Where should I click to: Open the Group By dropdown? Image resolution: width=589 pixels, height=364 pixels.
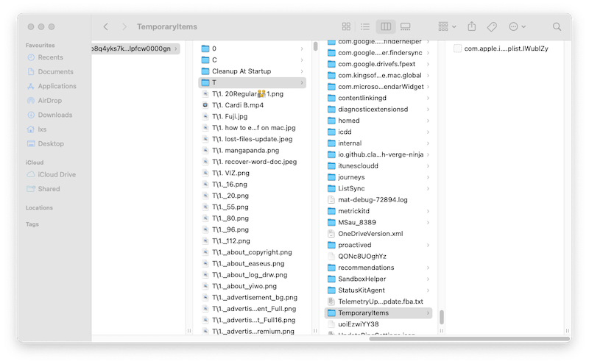(x=447, y=26)
